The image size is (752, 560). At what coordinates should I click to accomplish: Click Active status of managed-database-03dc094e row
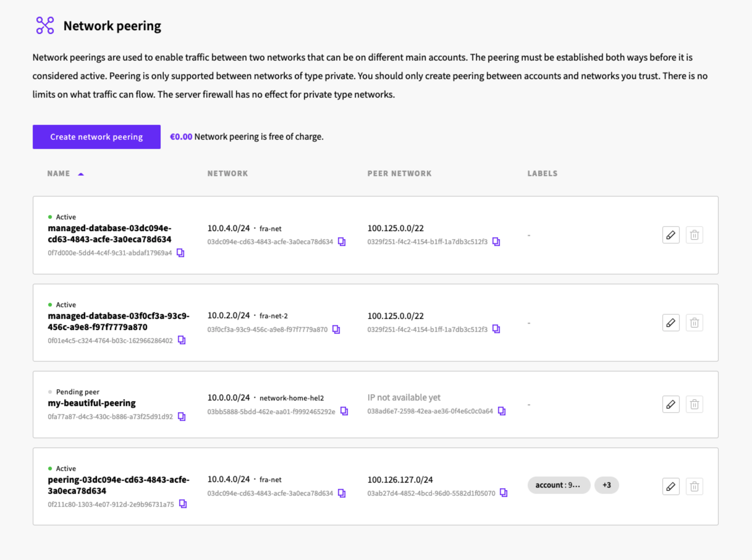pyautogui.click(x=66, y=217)
